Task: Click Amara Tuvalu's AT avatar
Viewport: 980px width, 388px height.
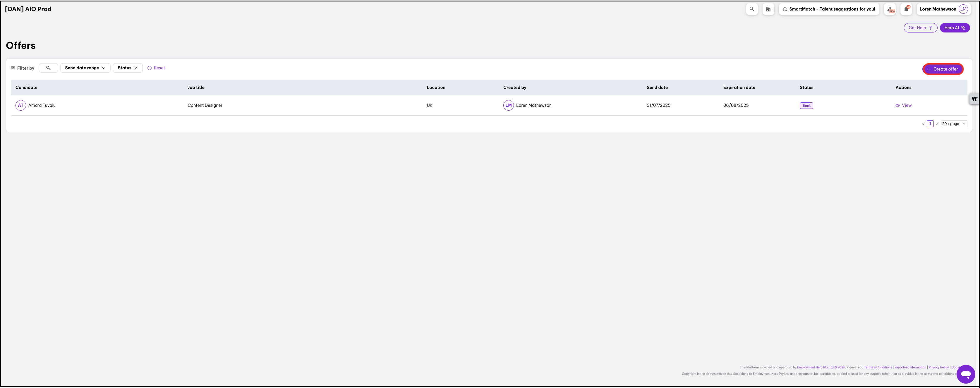Action: coord(20,105)
